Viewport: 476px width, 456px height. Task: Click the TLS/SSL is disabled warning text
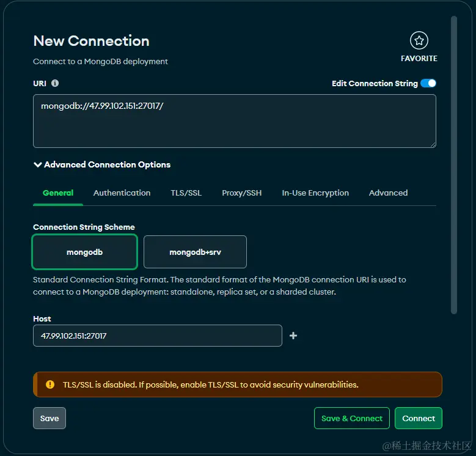[211, 384]
